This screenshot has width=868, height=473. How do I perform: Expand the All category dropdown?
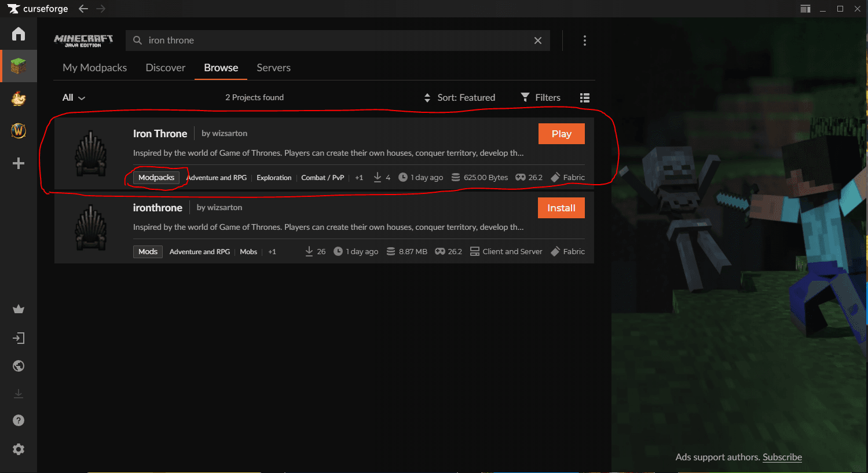(x=74, y=98)
